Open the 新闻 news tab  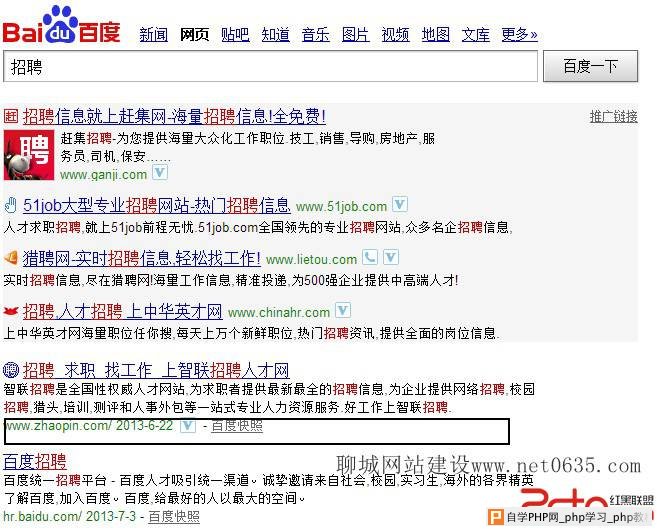tap(153, 34)
